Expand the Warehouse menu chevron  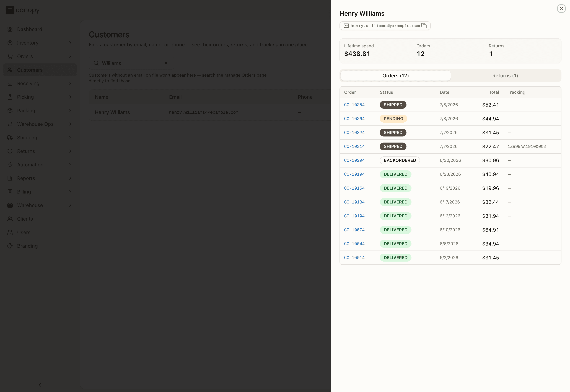coord(70,205)
